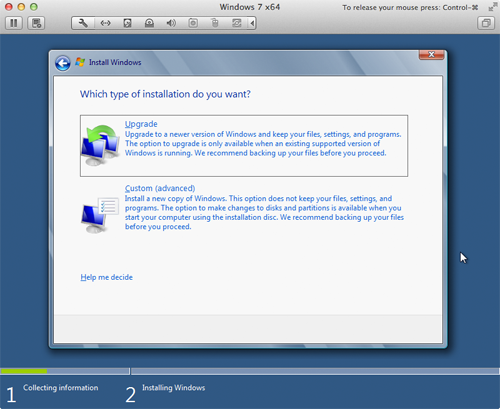Open virtual machine settings wrench
The height and width of the screenshot is (409, 500).
coord(83,23)
